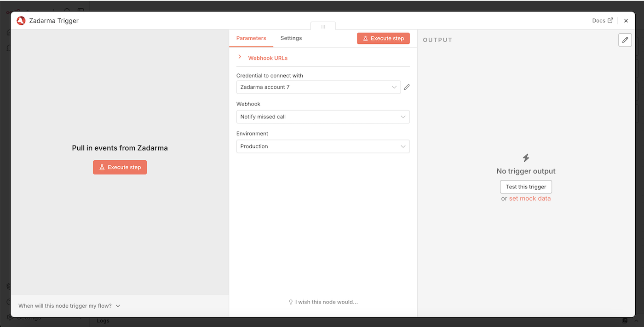
Task: Click I wish this node would... link
Action: pos(323,302)
